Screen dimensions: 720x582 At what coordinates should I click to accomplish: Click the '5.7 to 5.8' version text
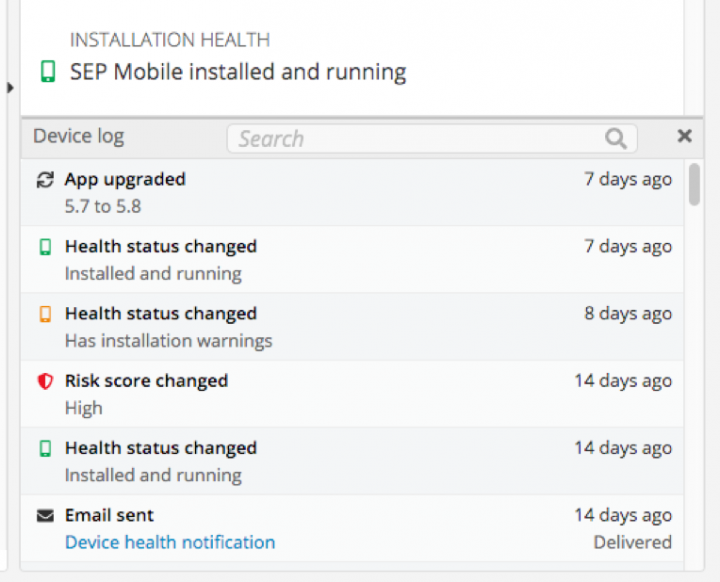[103, 206]
